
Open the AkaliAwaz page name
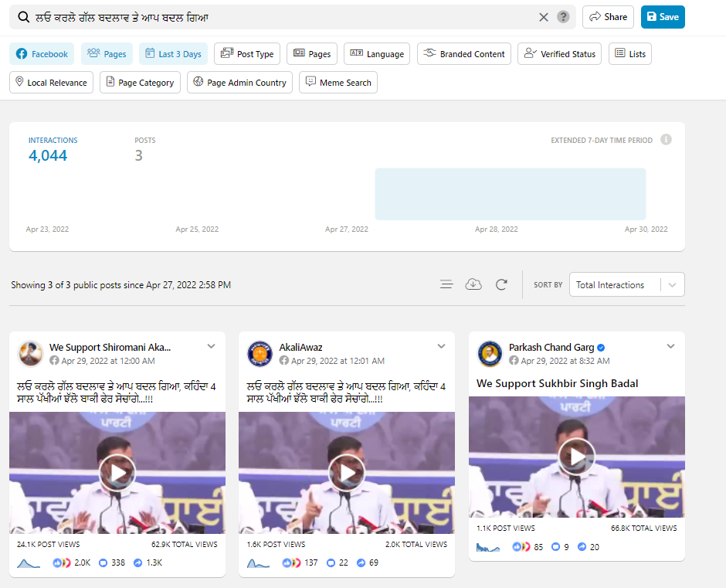click(300, 348)
